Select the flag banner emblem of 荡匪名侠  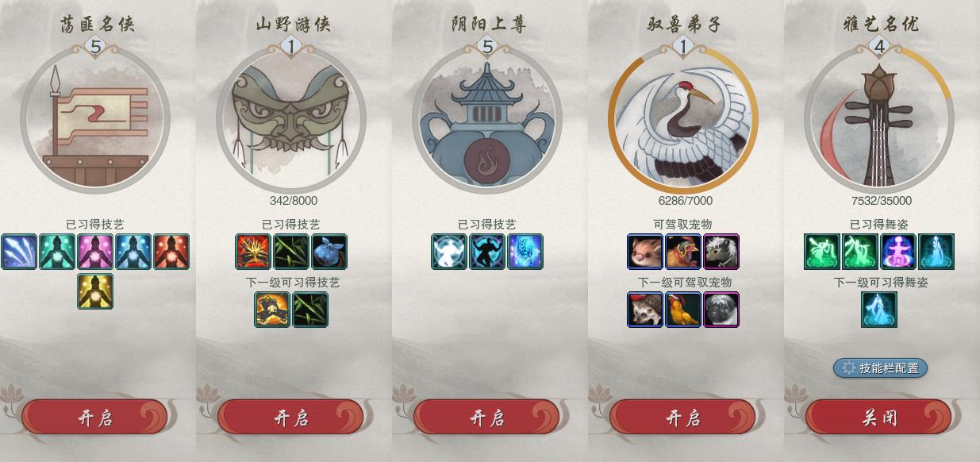(95, 119)
